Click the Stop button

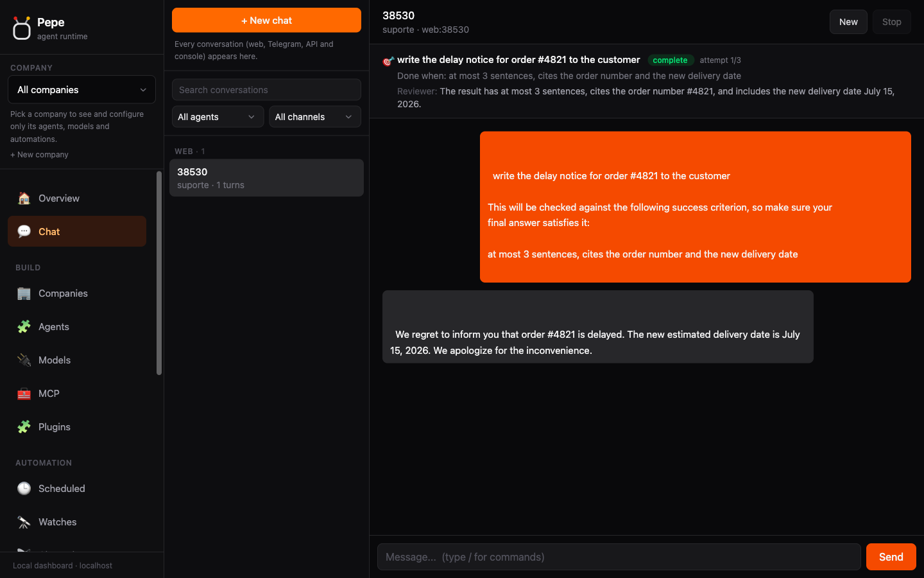pos(891,22)
